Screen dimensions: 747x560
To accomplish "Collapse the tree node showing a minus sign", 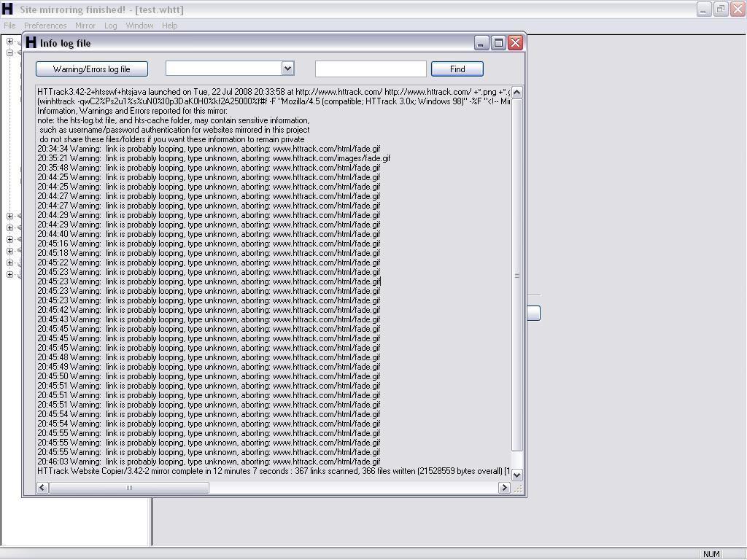I will (9, 52).
